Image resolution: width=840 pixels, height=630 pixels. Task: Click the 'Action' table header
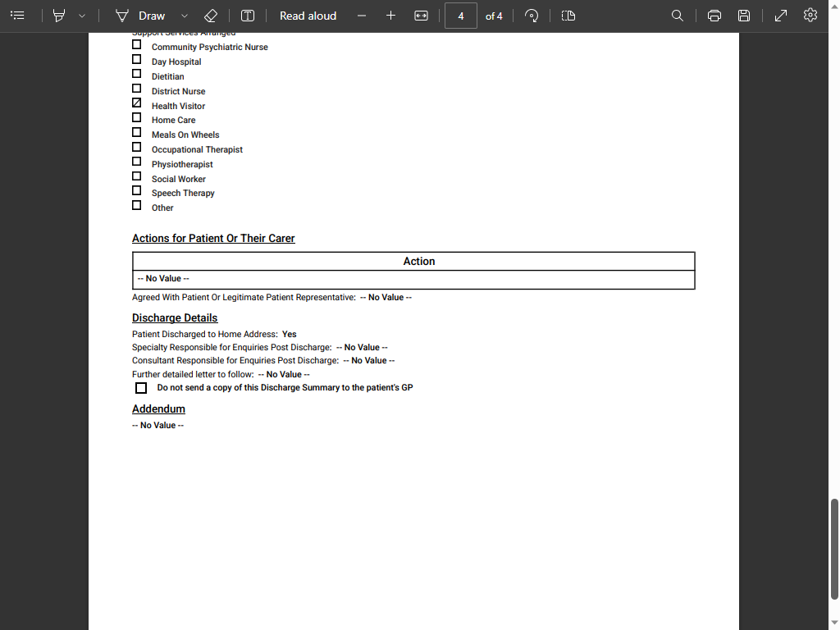[x=419, y=262]
